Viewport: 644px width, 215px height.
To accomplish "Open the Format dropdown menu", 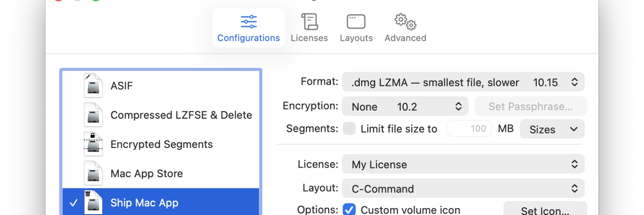I will click(x=463, y=82).
